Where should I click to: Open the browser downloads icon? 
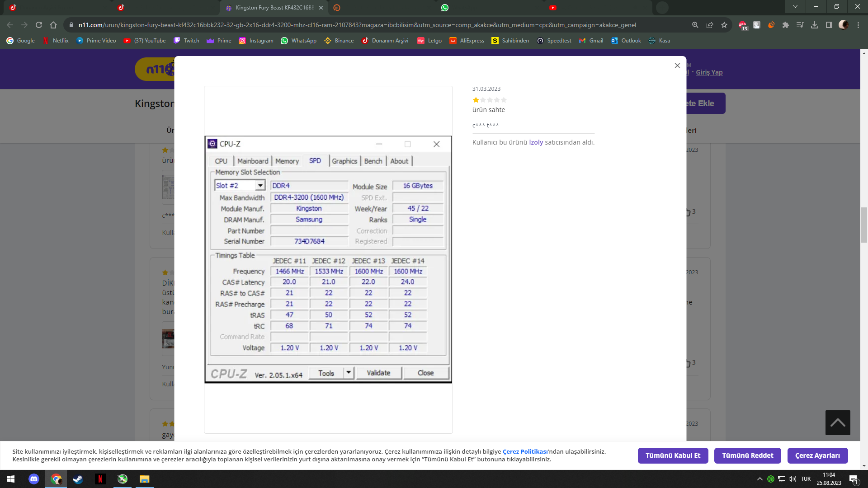pos(814,25)
